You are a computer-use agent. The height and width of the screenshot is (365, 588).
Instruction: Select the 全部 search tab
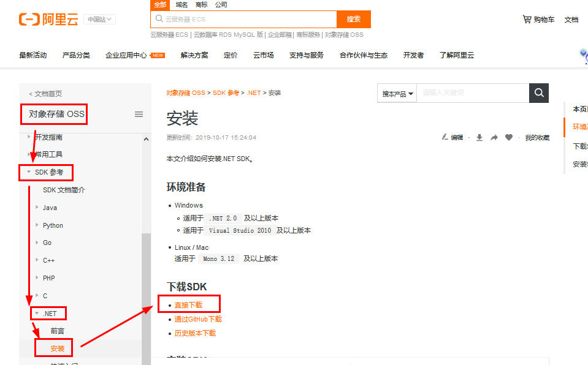[x=160, y=5]
